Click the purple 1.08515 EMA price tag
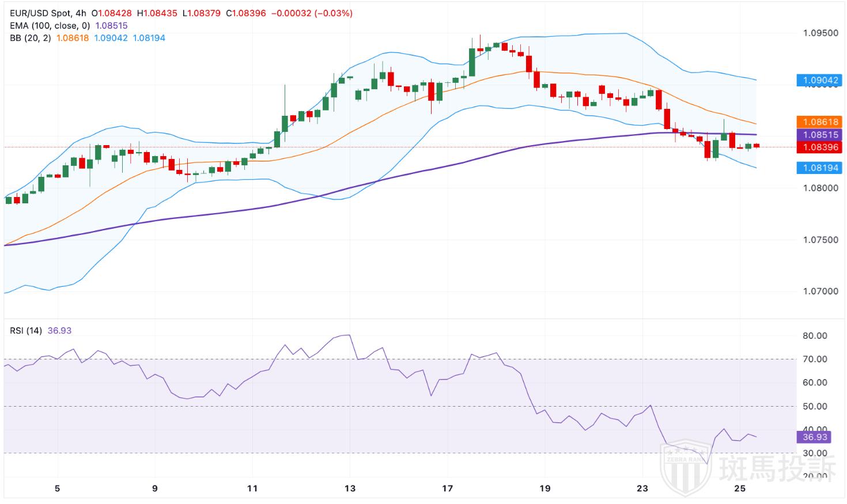This screenshot has width=847, height=504. (x=819, y=135)
